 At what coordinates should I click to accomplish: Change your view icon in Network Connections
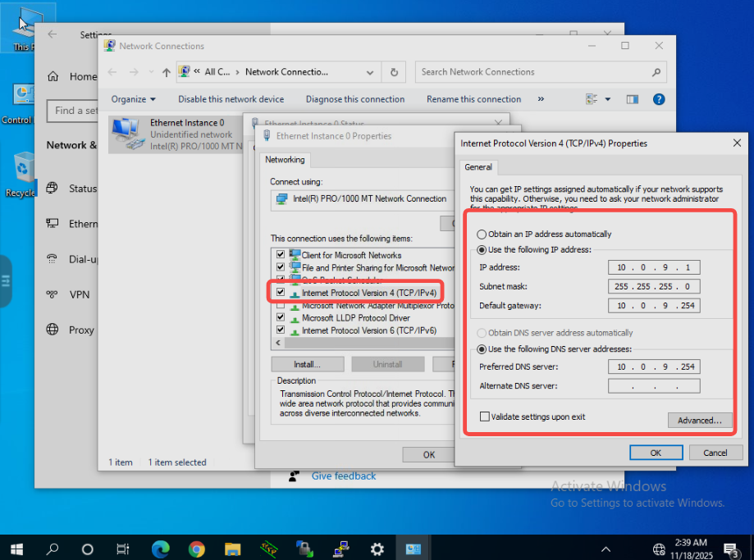(x=592, y=99)
